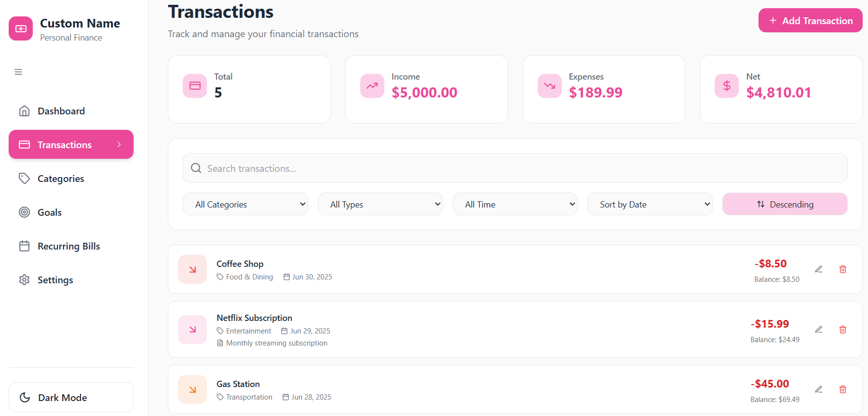Open Settings from the sidebar

(x=55, y=280)
